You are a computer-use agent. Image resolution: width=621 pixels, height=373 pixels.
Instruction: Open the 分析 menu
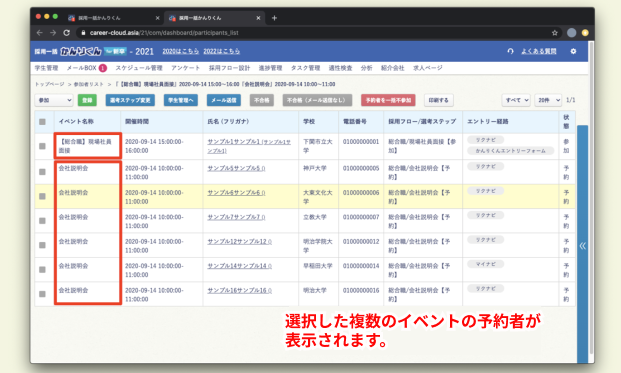(x=366, y=68)
